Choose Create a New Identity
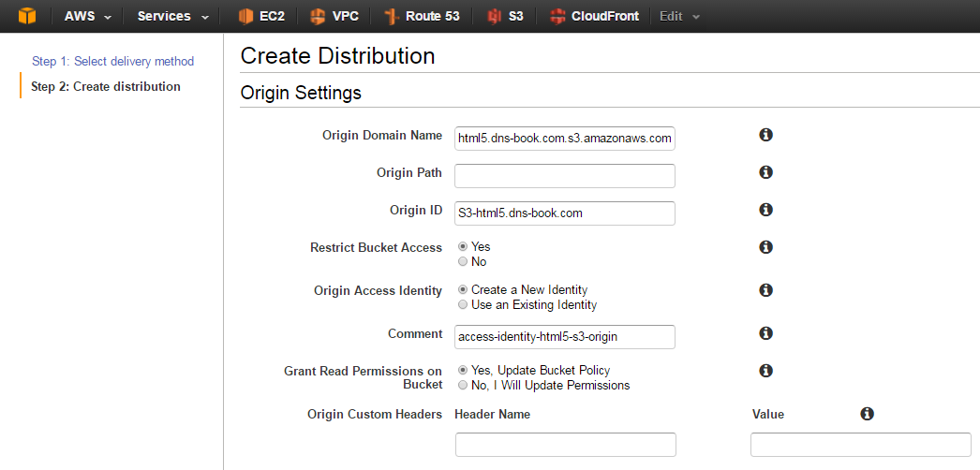Screen dimensions: 980x470 (x=463, y=289)
